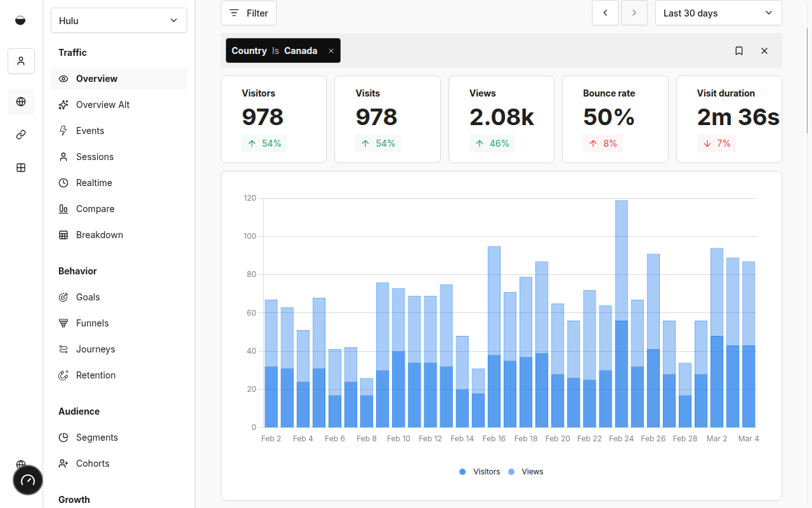Open the links icon in left rail
The image size is (812, 508).
point(21,135)
